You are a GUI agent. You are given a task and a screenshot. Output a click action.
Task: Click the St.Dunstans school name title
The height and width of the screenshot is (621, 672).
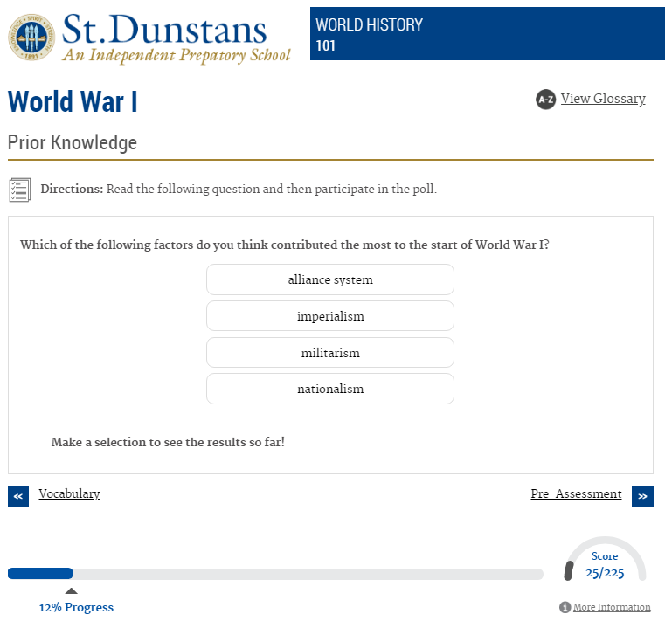coord(164,29)
